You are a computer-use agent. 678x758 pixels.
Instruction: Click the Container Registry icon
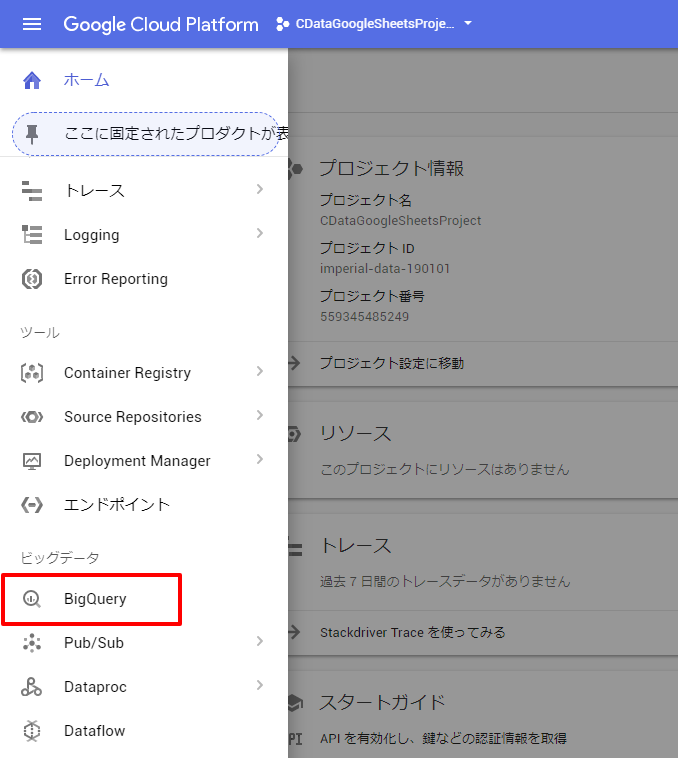pyautogui.click(x=32, y=373)
